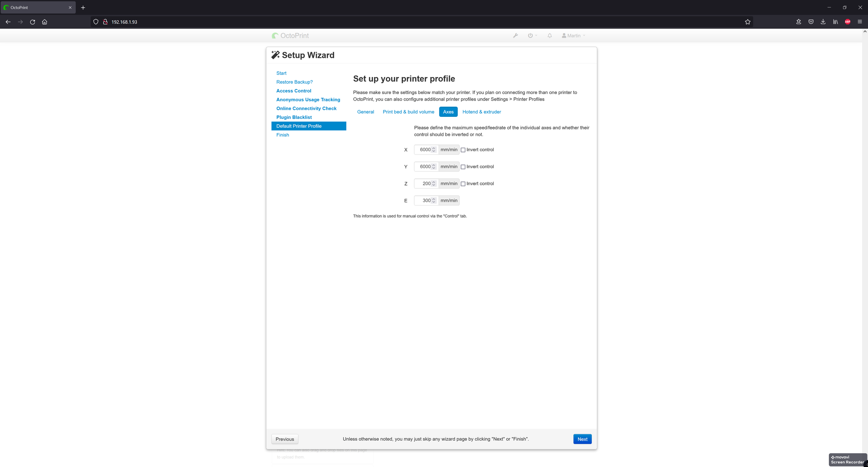Enable Invert control for the X axis
This screenshot has width=868, height=467.
[x=463, y=149]
